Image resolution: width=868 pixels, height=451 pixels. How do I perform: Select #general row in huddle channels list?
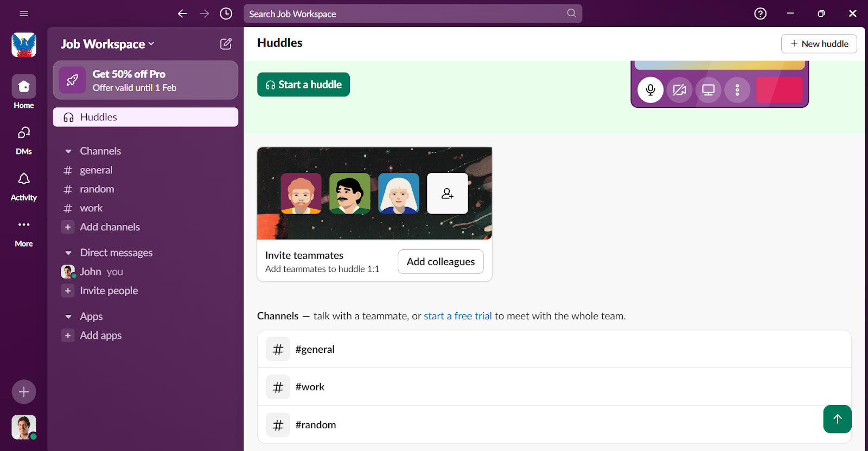(554, 349)
